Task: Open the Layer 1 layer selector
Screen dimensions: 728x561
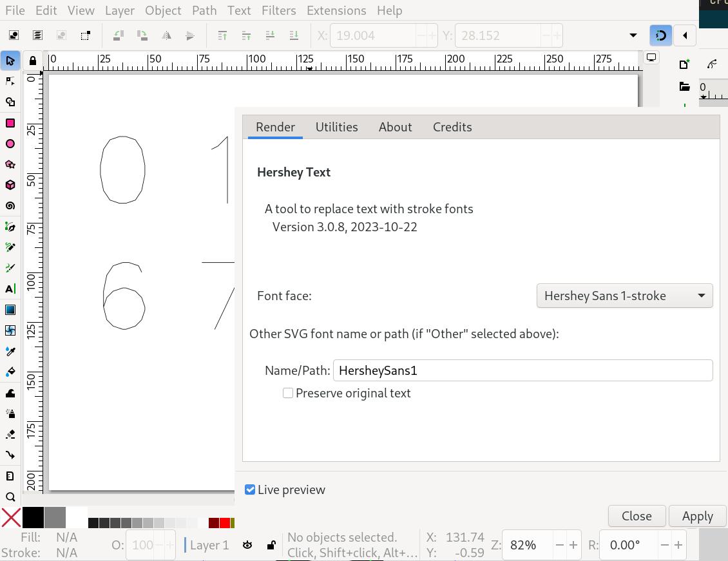Action: [x=207, y=546]
